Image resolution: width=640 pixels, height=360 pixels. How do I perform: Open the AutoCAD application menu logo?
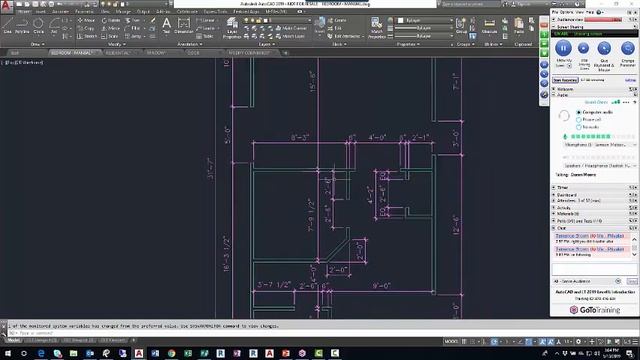[x=6, y=6]
